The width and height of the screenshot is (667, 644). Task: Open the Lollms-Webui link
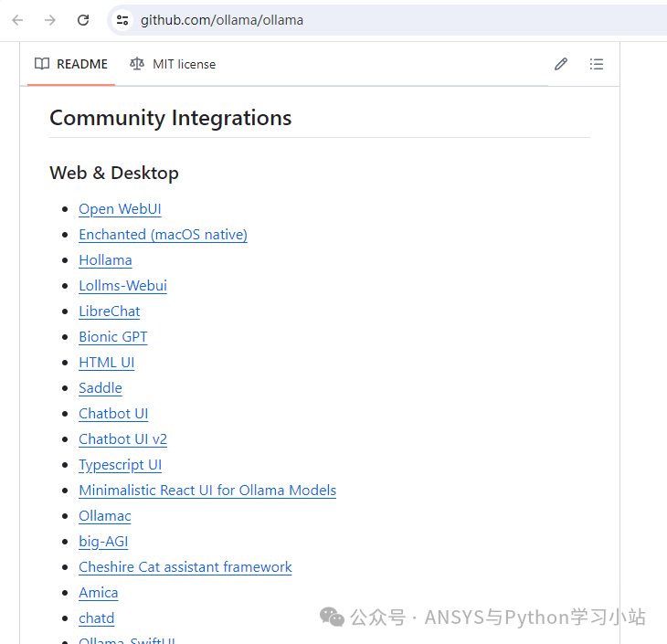tap(123, 285)
